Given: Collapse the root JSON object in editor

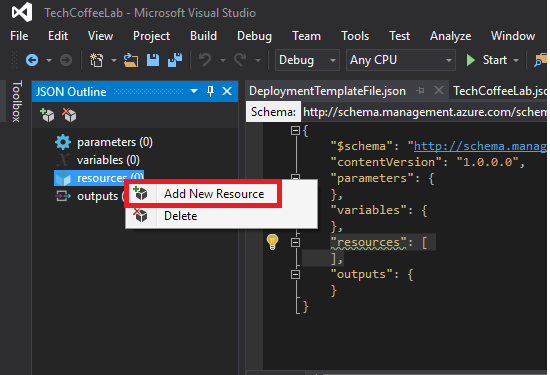Looking at the screenshot, I should click(295, 131).
